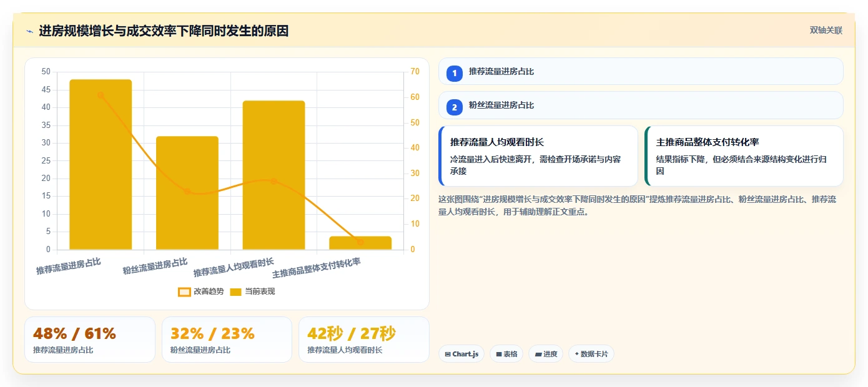The width and height of the screenshot is (868, 387).
Task: Click the card title 进房规模增长与成交效率下降同时发生的原因
Action: (164, 31)
